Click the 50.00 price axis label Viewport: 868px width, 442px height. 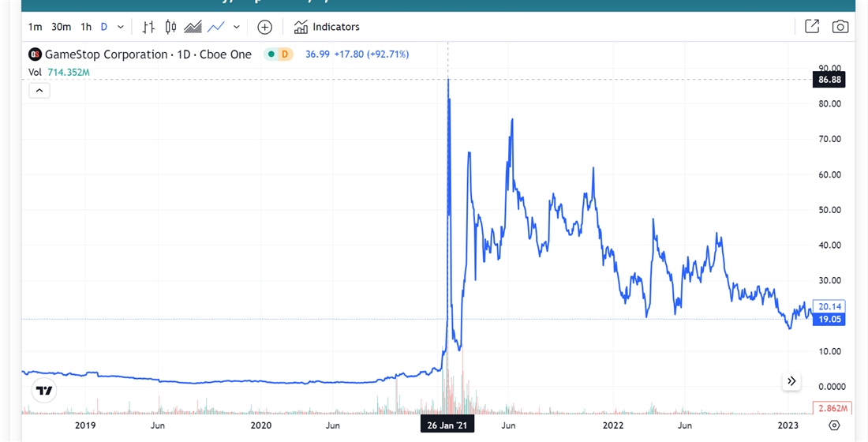[830, 210]
